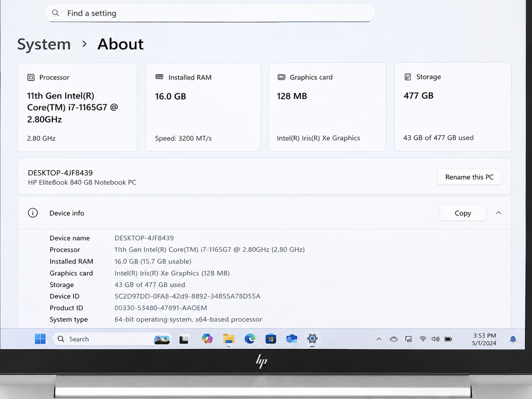The width and height of the screenshot is (532, 399).
Task: Open File Explorer from the taskbar
Action: [x=229, y=339]
